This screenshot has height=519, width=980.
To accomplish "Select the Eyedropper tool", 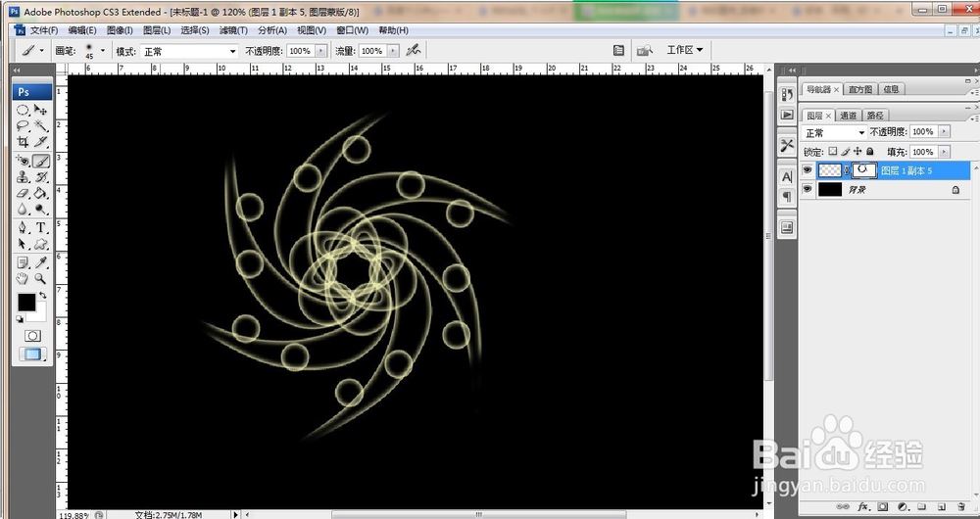I will pos(41,263).
